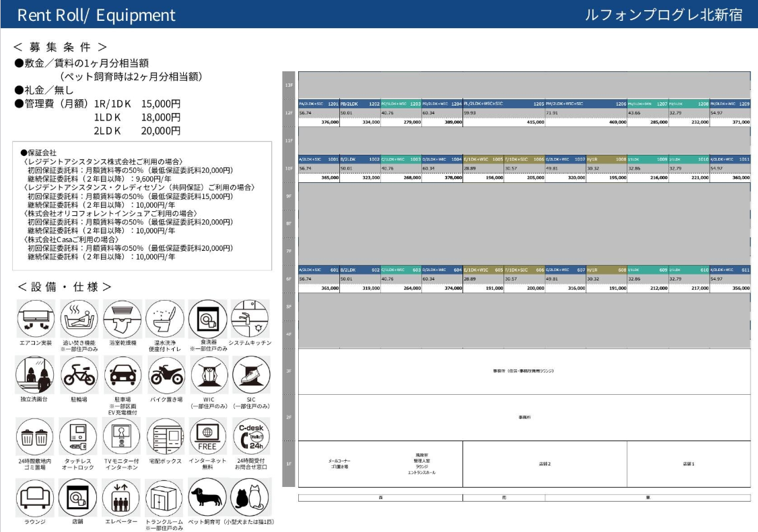758x532 pixels.
Task: Click the trunk room (トランクルーム) icon
Action: pos(165,498)
